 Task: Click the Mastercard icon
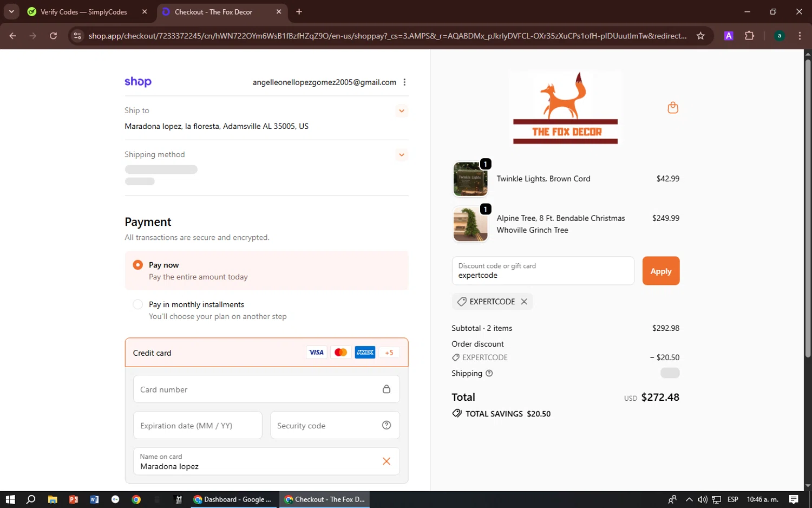[340, 353]
